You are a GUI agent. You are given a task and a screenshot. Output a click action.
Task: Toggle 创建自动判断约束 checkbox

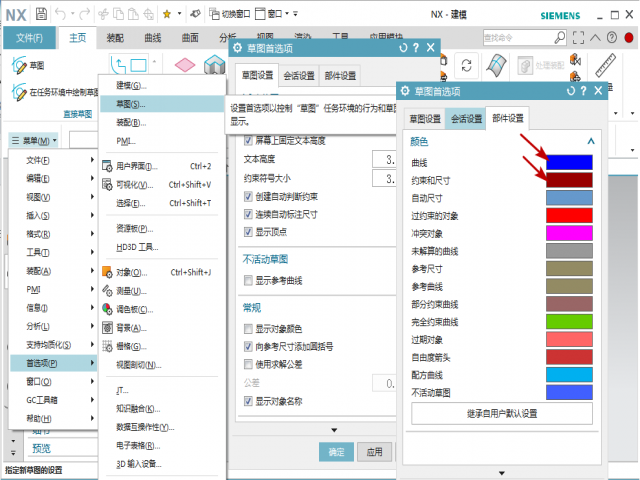tap(248, 197)
